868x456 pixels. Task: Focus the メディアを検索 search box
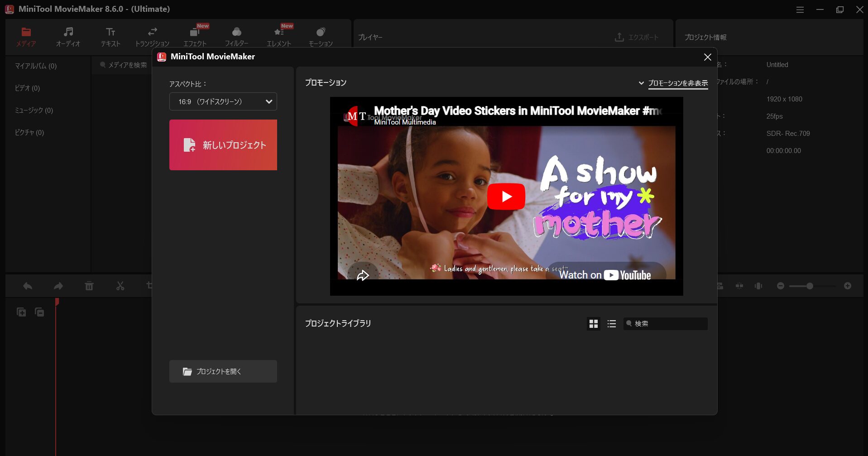click(x=124, y=65)
